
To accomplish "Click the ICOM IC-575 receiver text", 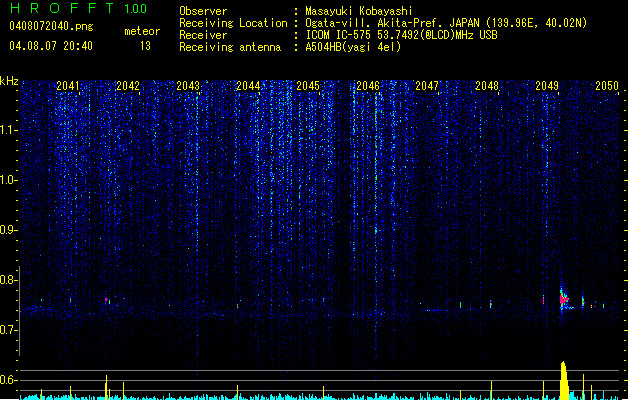I will tap(401, 35).
